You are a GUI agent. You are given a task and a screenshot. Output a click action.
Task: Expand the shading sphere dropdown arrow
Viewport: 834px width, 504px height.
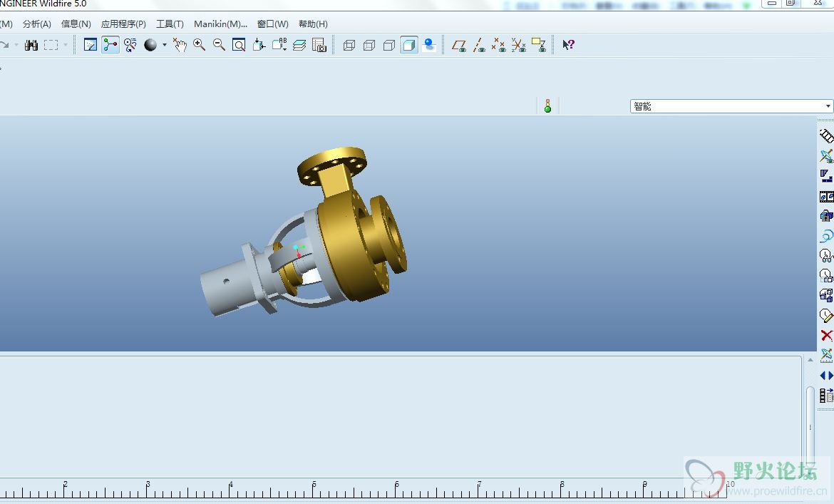pyautogui.click(x=165, y=45)
